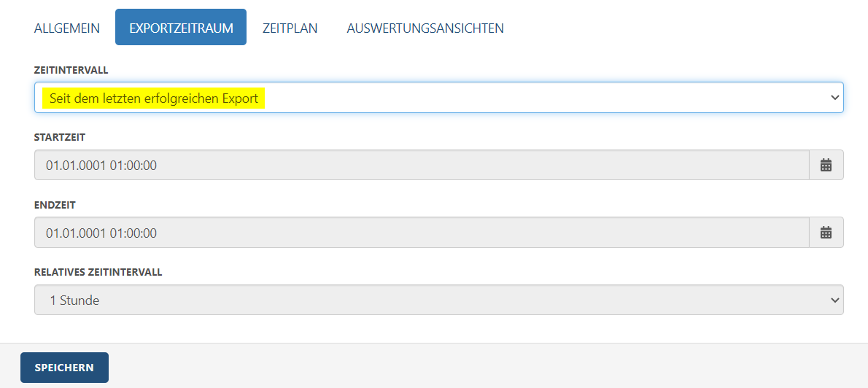The image size is (868, 388).
Task: Select the Exportzeitraum tab
Action: pos(181,27)
